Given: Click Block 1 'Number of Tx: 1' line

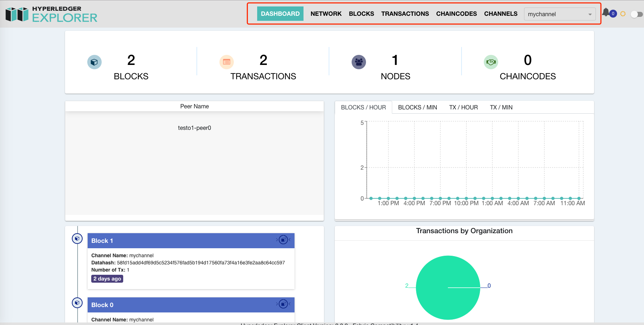Looking at the screenshot, I should (x=110, y=270).
